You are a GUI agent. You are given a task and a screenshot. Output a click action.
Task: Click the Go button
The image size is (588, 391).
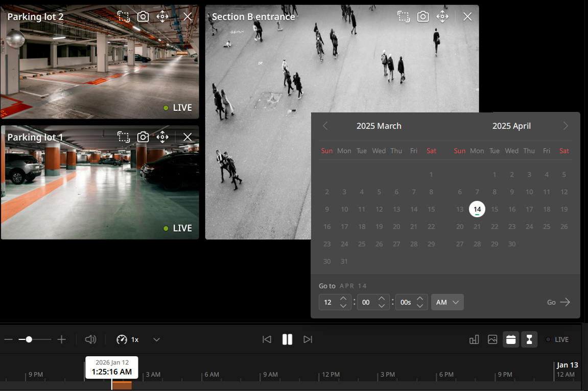tap(558, 303)
